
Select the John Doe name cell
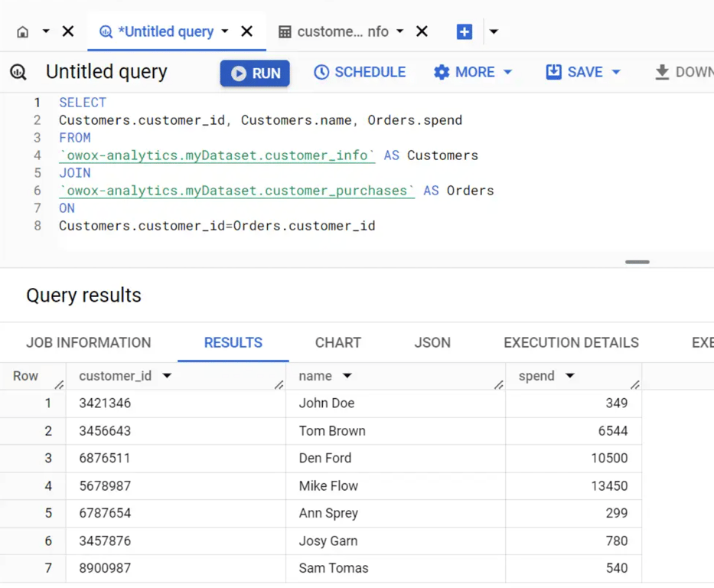click(x=395, y=403)
